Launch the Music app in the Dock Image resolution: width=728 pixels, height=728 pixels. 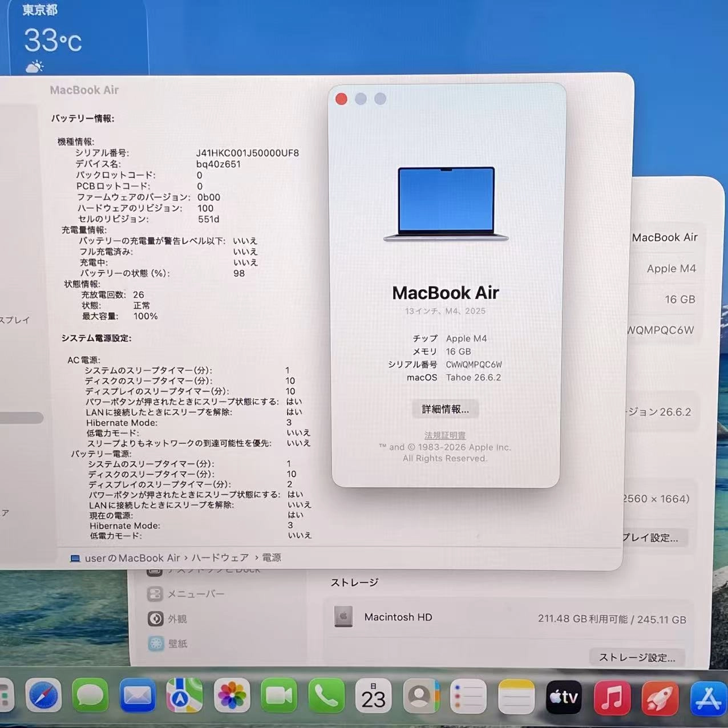612,697
